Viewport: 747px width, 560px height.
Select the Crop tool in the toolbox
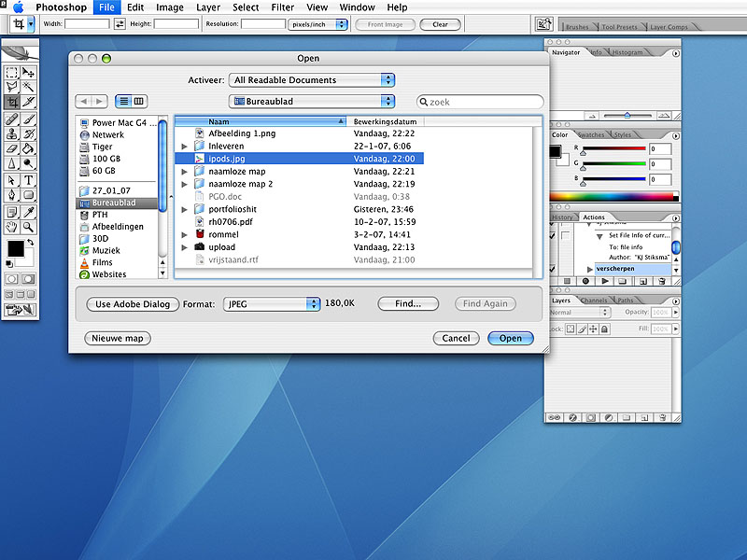[x=12, y=102]
